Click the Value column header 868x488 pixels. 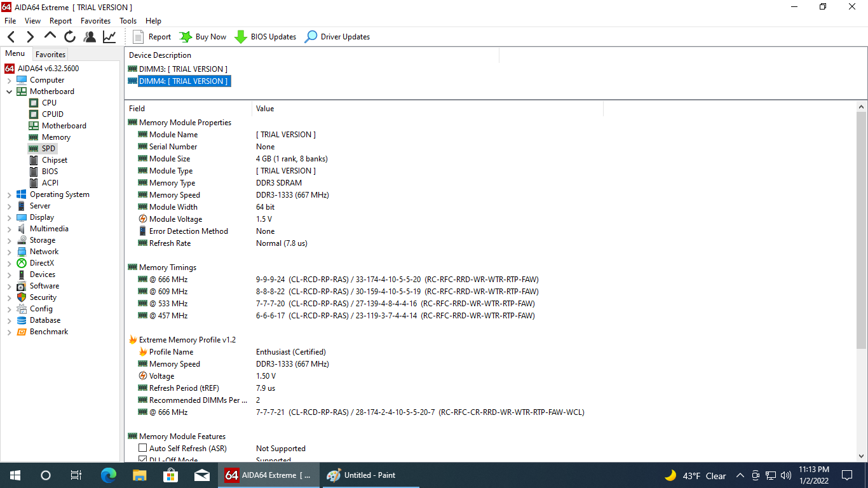pyautogui.click(x=427, y=109)
